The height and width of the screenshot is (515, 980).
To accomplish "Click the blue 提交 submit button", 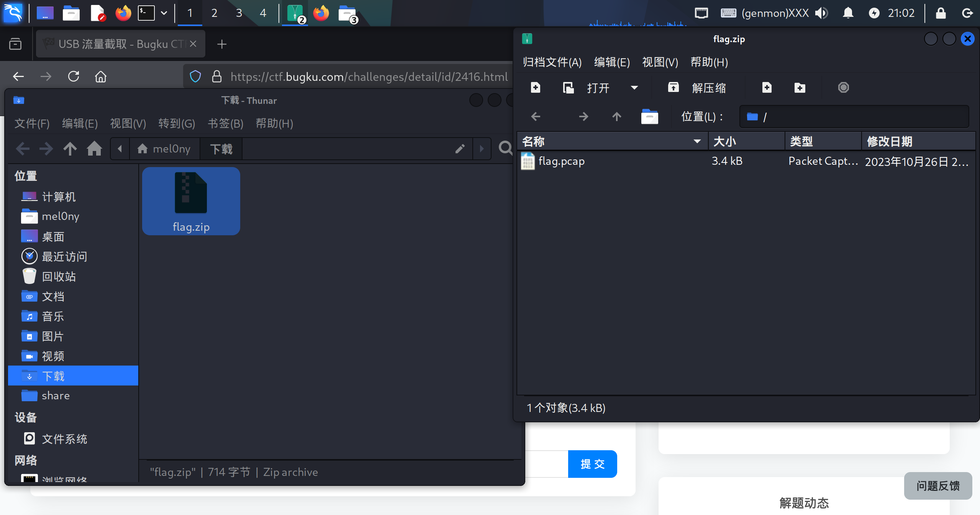I will click(x=592, y=464).
